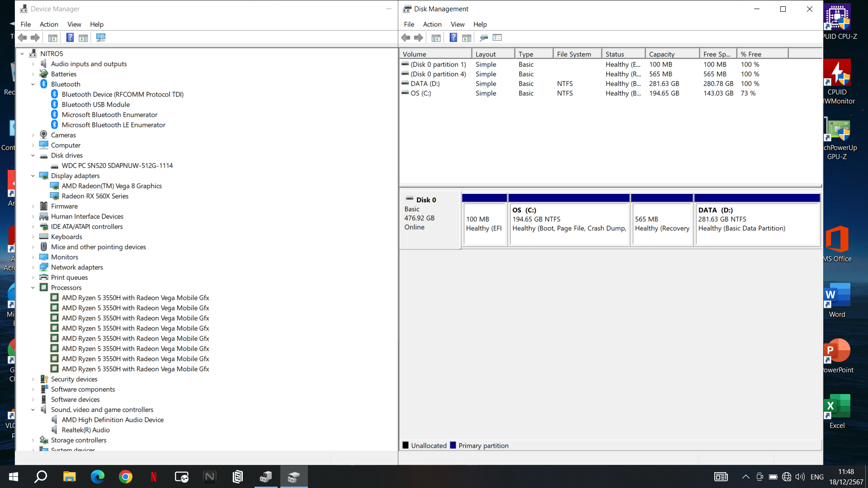Launch Google Chrome from the taskbar
Image resolution: width=868 pixels, height=488 pixels.
click(x=126, y=477)
